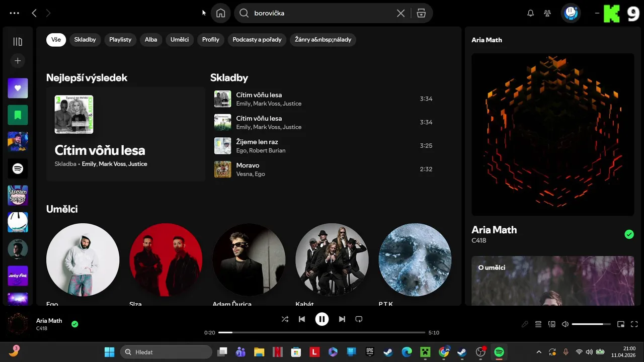Viewport: 644px width, 362px height.
Task: Toggle shuffle playback
Action: (285, 319)
